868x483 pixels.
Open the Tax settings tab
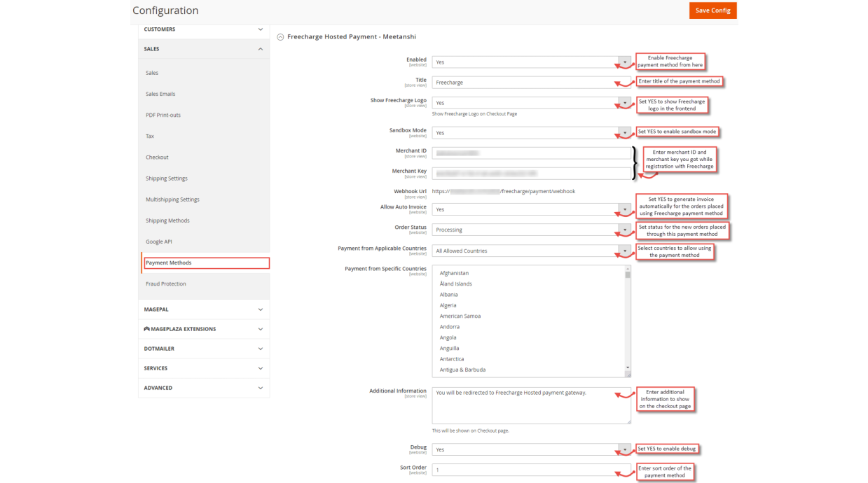click(x=150, y=136)
